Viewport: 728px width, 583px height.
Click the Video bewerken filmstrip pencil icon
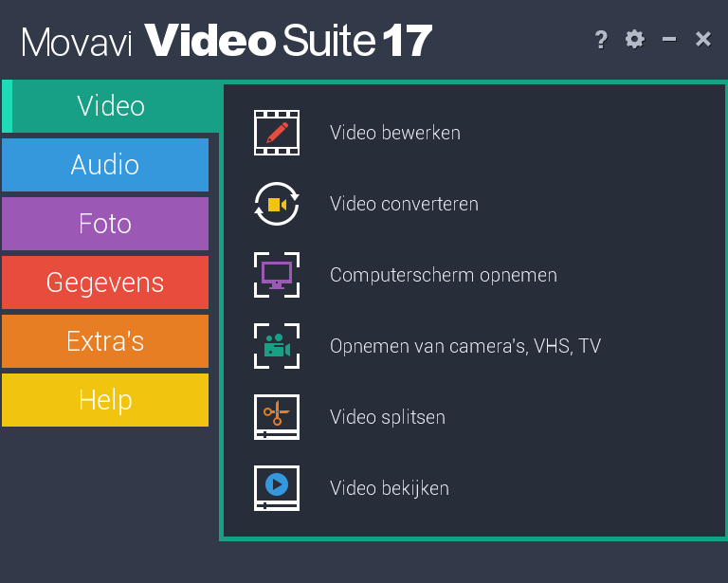coord(276,133)
